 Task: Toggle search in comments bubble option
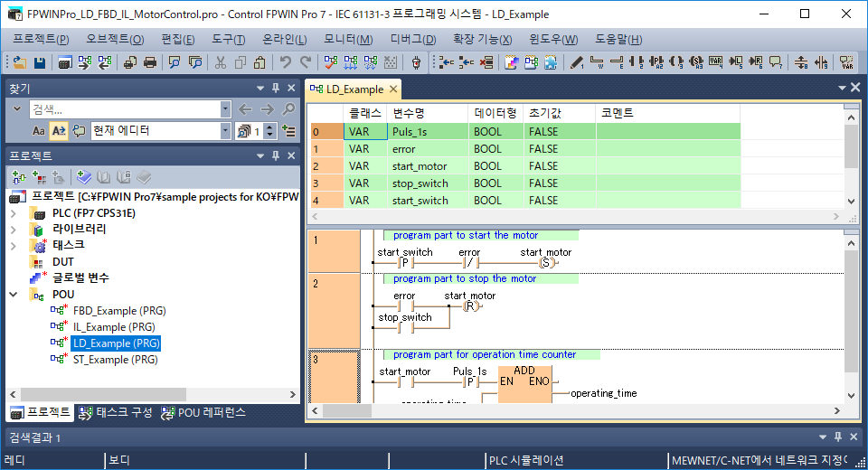pyautogui.click(x=80, y=131)
